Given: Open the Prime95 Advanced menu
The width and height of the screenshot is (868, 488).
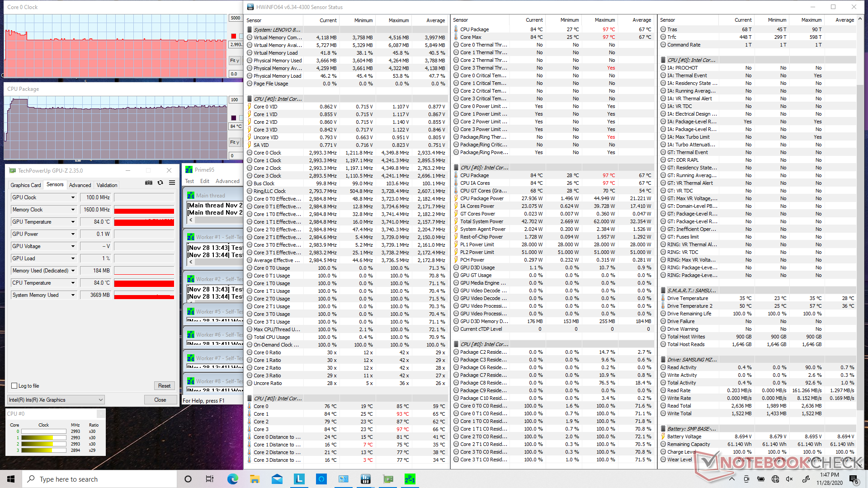Looking at the screenshot, I should point(227,181).
